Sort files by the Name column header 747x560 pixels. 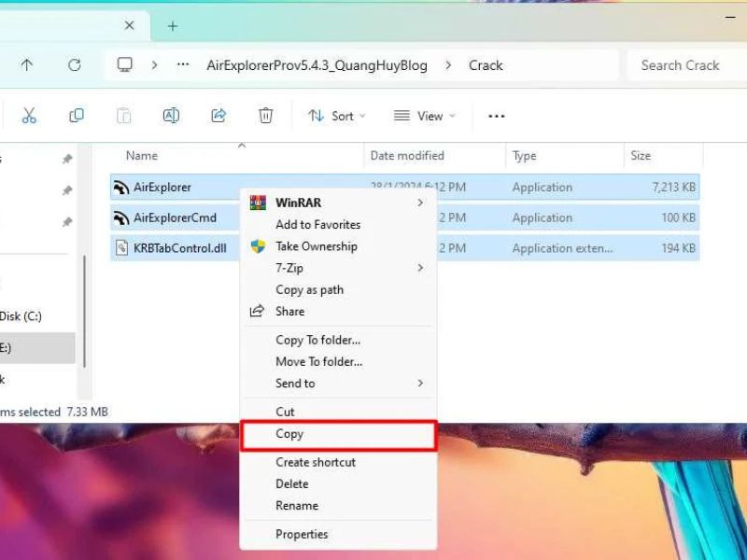[x=142, y=156]
